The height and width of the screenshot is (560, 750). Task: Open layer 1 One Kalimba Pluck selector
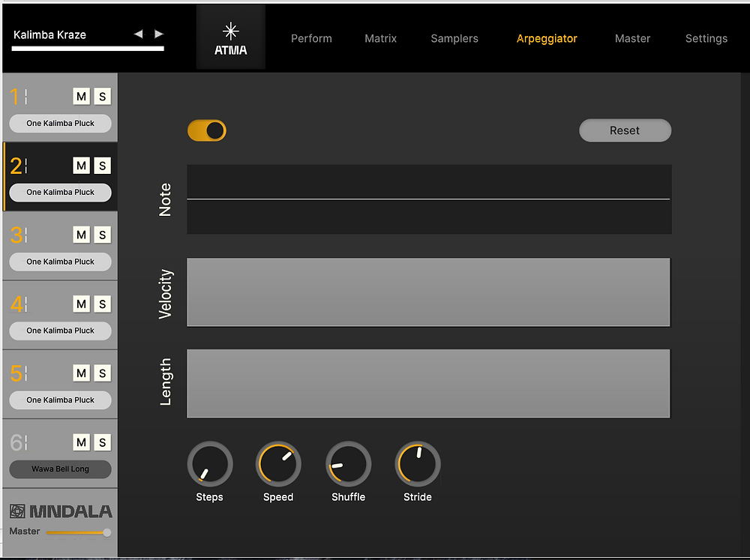(x=60, y=124)
